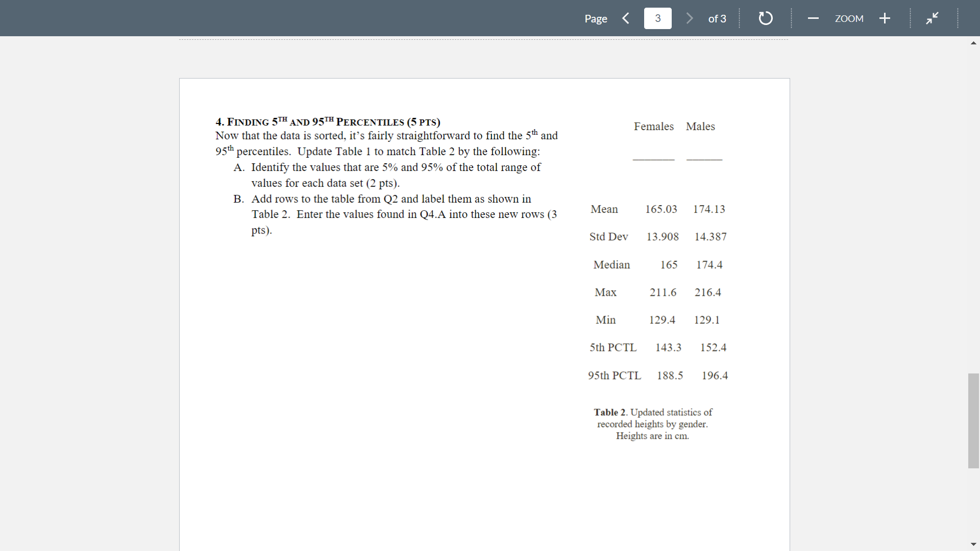Click the scroll-up arrow on the scrollbar
Viewport: 980px width, 551px height.
973,43
